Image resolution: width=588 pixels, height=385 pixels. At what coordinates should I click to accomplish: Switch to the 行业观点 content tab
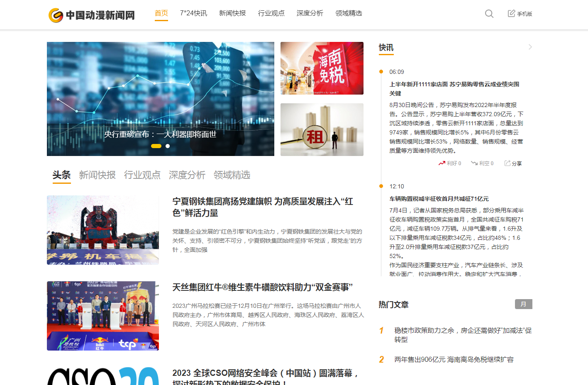[x=142, y=175]
